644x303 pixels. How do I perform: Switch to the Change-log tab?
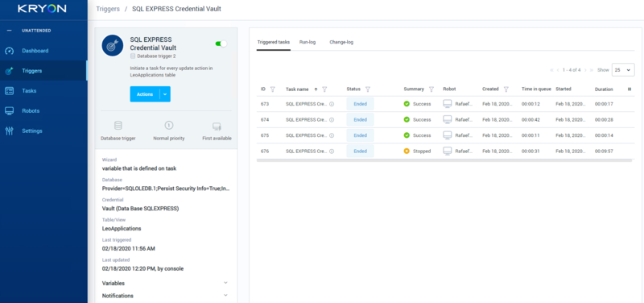[341, 42]
